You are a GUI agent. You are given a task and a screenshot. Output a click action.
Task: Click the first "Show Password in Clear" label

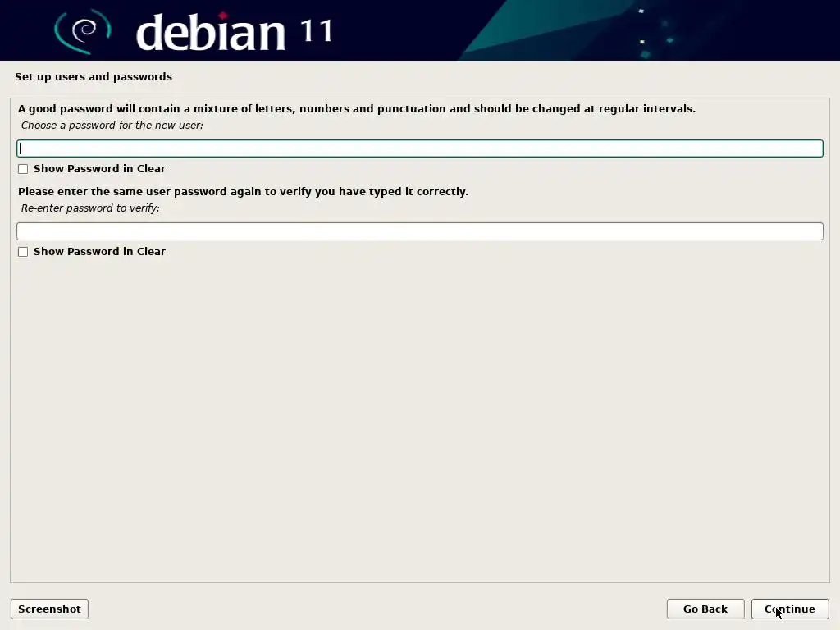pos(99,169)
